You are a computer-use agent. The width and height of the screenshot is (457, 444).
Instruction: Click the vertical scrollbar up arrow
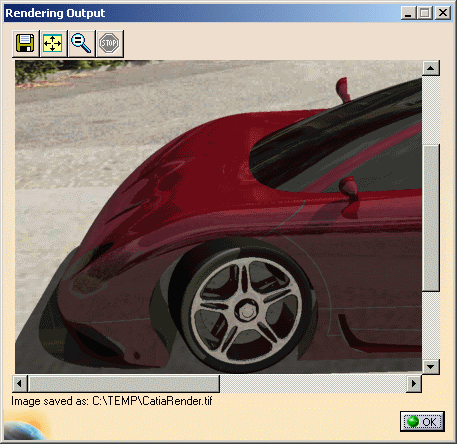(x=431, y=68)
